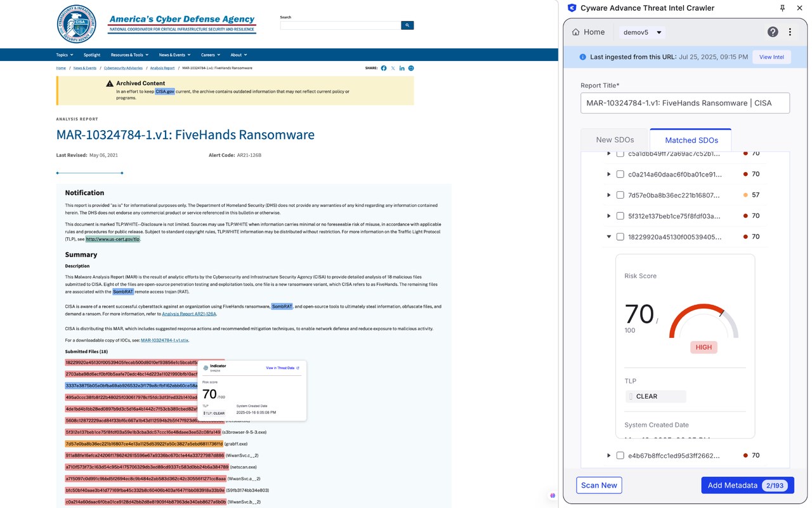Download the MAR-10324784-1.v1.stix file link
The image size is (812, 508).
[x=164, y=340]
